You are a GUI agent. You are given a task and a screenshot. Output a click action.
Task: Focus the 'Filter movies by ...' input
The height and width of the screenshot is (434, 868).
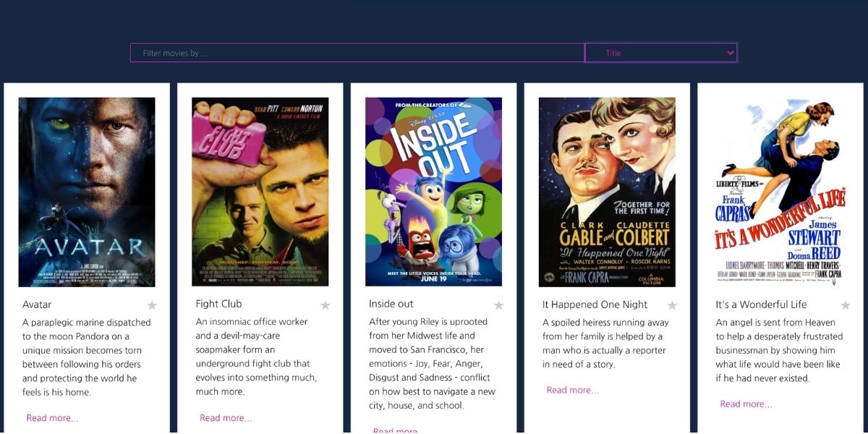[x=357, y=53]
